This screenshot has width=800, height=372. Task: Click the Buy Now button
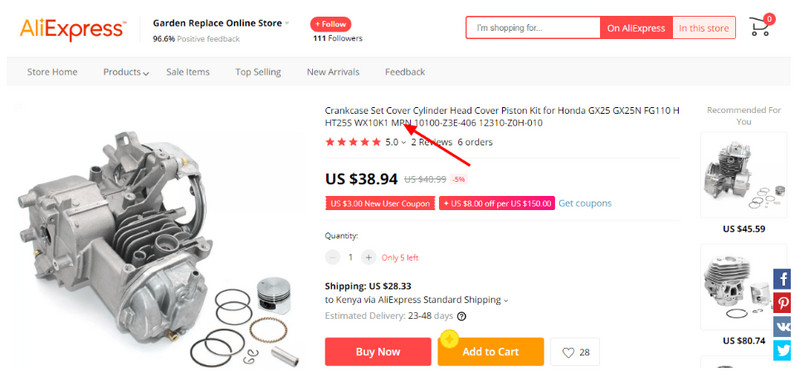[378, 352]
